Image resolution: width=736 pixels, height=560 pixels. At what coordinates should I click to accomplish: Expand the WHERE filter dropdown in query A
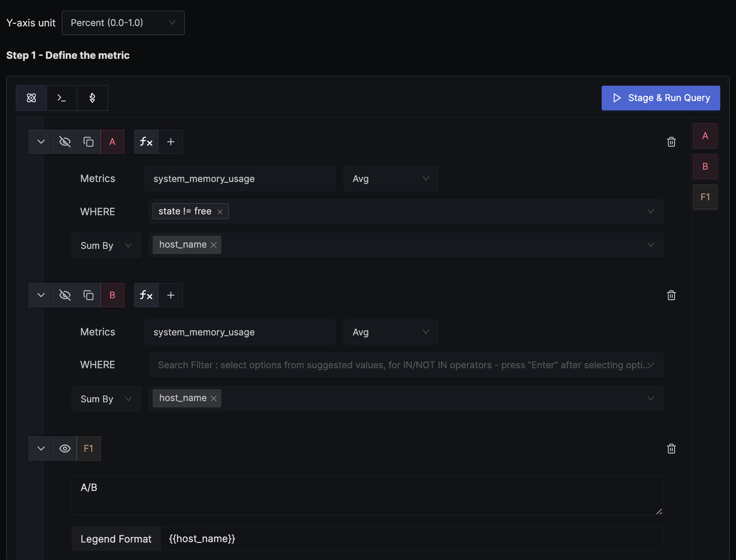(651, 211)
